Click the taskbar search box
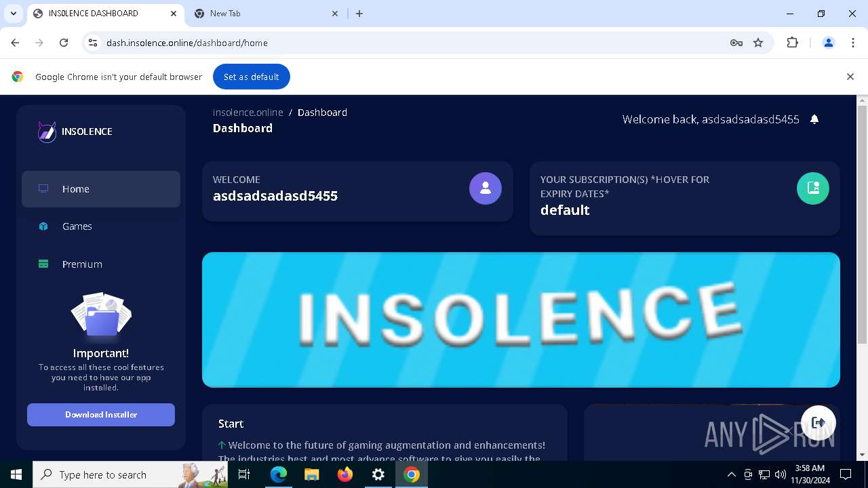Viewport: 868px width, 488px height. tap(130, 474)
